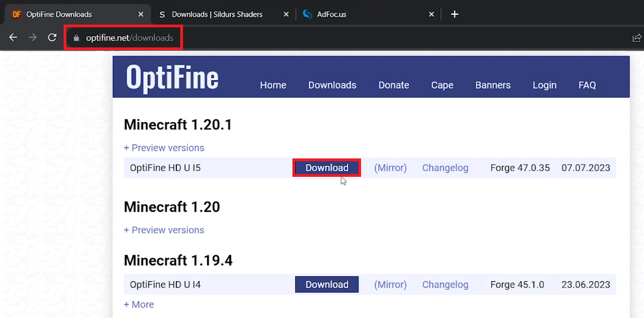View Changelog for OptiFine HD U I4
This screenshot has width=644, height=318.
point(445,285)
